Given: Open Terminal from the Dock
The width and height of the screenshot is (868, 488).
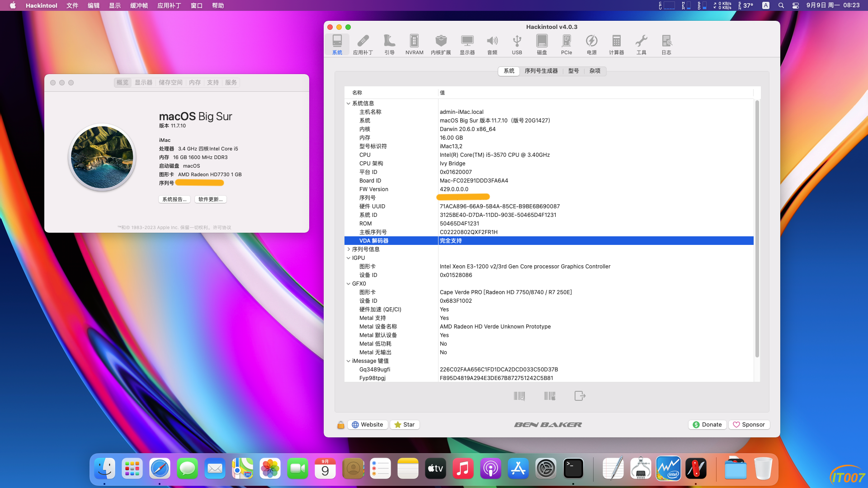Looking at the screenshot, I should pos(573,469).
